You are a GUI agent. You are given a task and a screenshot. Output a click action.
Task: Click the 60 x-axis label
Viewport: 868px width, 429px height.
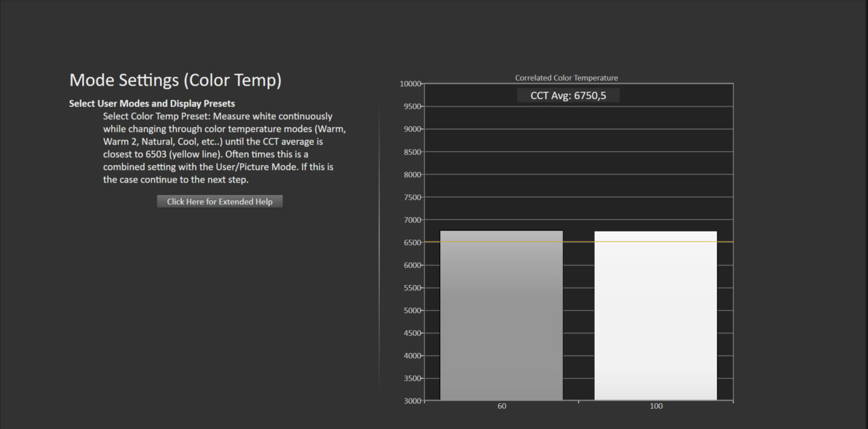[x=502, y=407]
